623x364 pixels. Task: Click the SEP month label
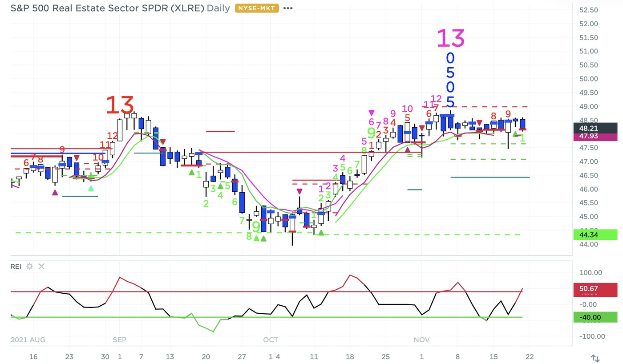point(120,340)
